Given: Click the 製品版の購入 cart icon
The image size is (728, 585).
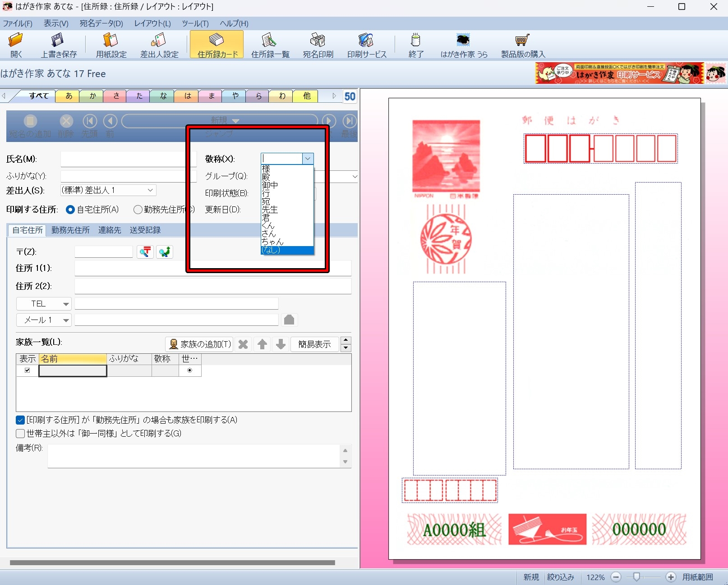Looking at the screenshot, I should click(x=523, y=45).
